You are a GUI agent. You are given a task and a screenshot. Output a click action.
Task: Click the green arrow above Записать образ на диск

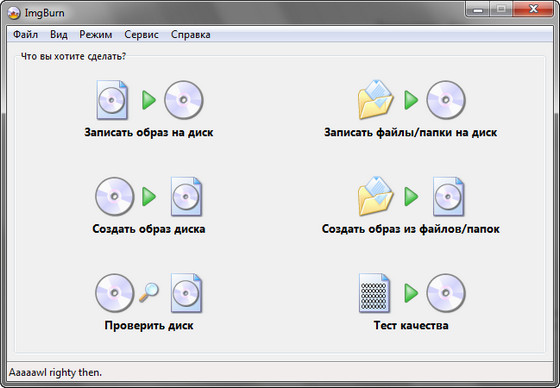point(149,100)
